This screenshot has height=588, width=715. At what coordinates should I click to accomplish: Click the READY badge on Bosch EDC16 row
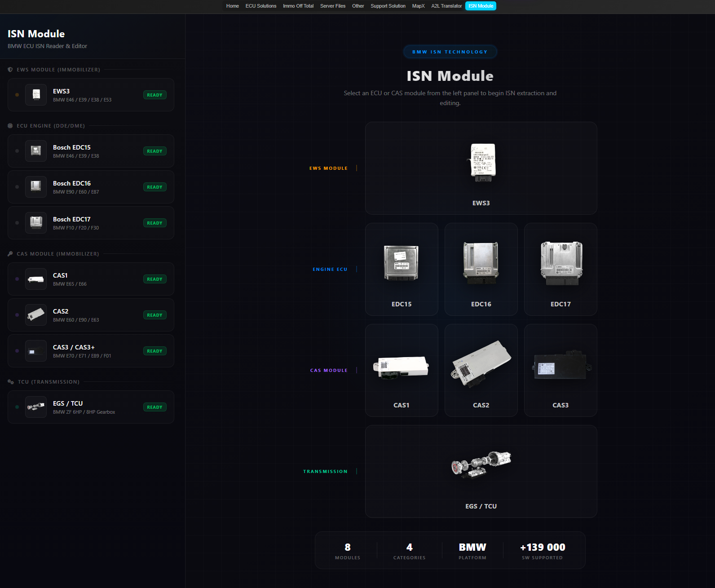154,187
